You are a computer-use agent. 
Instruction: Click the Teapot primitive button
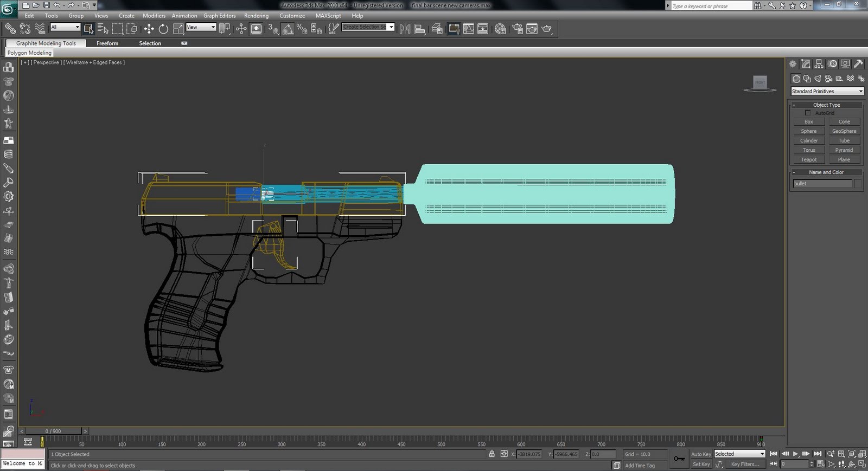pyautogui.click(x=809, y=159)
